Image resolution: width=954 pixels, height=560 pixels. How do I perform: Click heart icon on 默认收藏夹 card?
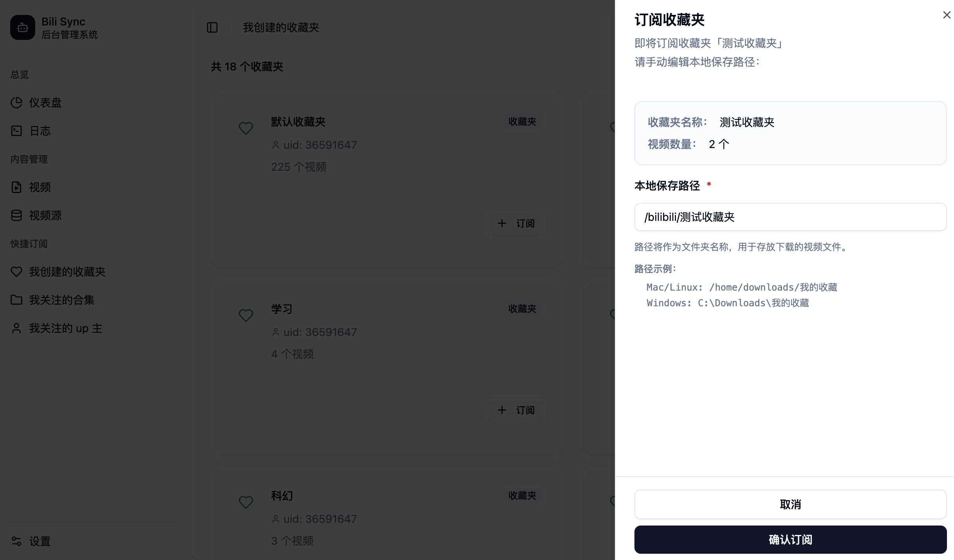coord(246,128)
